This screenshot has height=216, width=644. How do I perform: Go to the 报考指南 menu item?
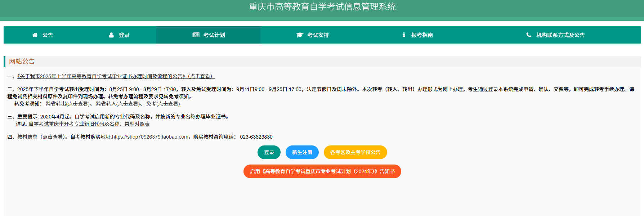click(x=422, y=35)
